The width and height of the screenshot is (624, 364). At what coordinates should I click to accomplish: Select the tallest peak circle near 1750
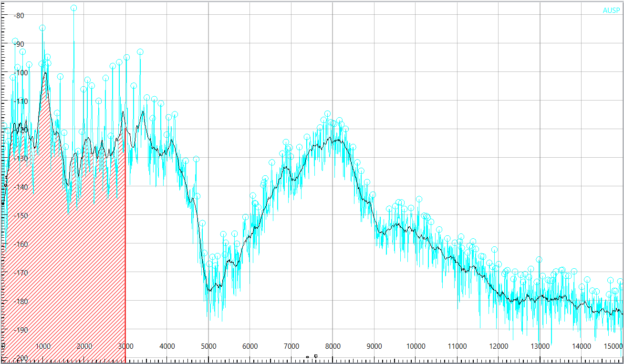click(74, 8)
